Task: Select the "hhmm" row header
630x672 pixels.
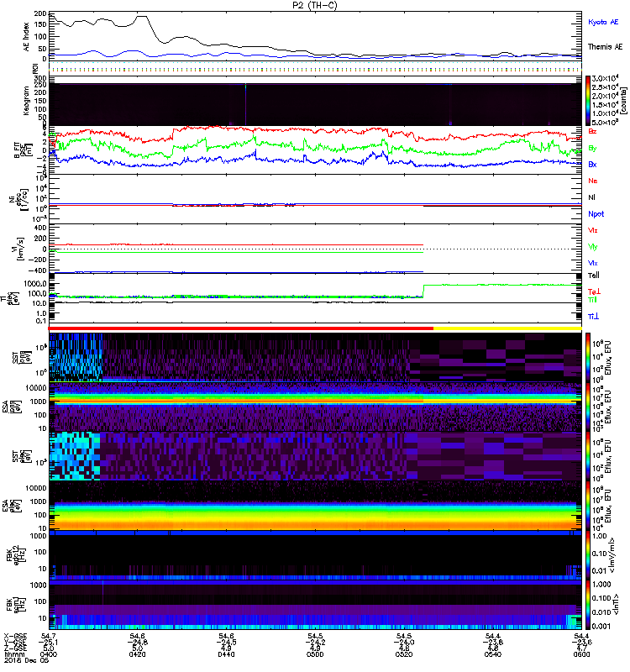Action: 14,654
